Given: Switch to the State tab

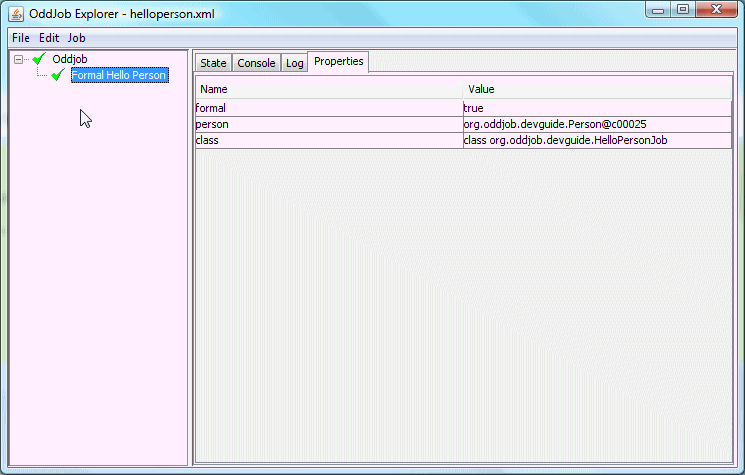Looking at the screenshot, I should [213, 63].
